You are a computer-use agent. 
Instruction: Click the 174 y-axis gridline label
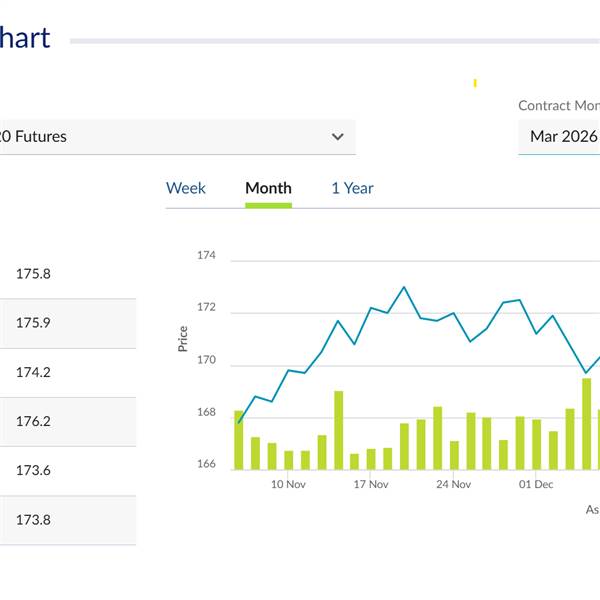click(x=206, y=256)
